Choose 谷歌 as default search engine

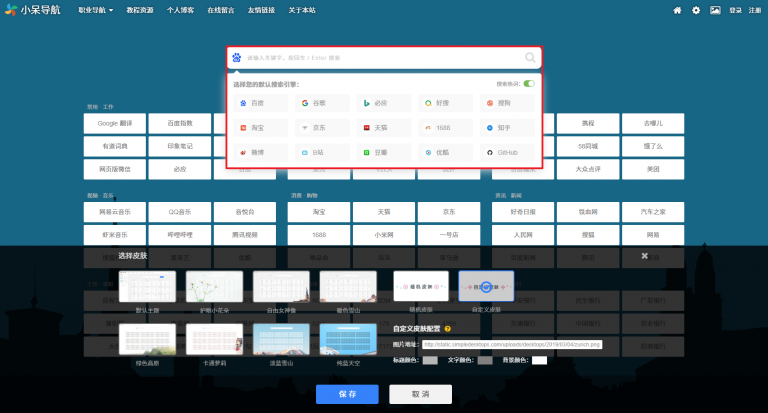click(322, 103)
